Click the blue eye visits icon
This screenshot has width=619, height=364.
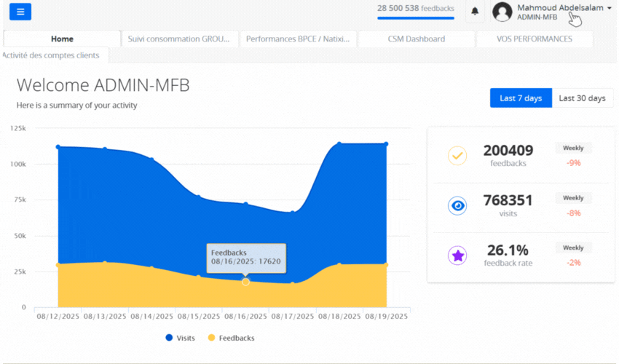click(x=457, y=206)
